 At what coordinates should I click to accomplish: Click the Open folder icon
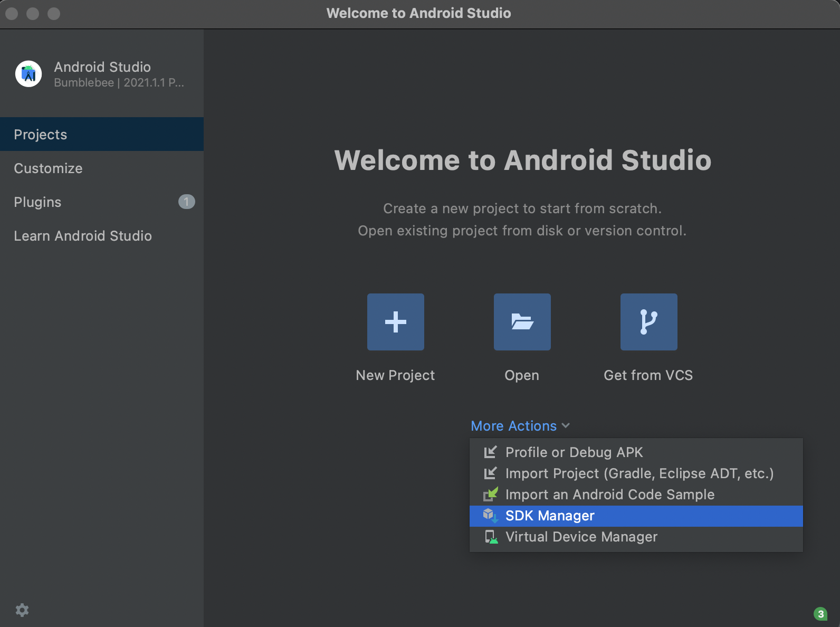[x=522, y=322]
